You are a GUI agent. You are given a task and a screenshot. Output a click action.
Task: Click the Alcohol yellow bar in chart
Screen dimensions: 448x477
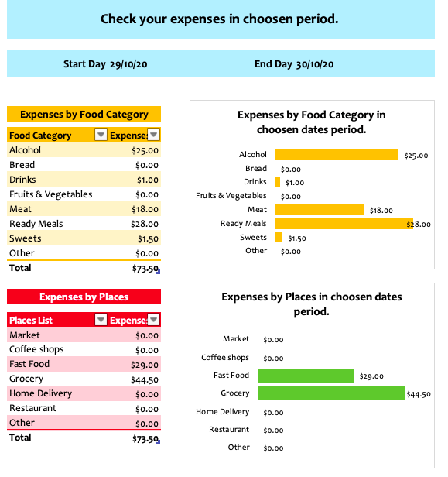[337, 155]
